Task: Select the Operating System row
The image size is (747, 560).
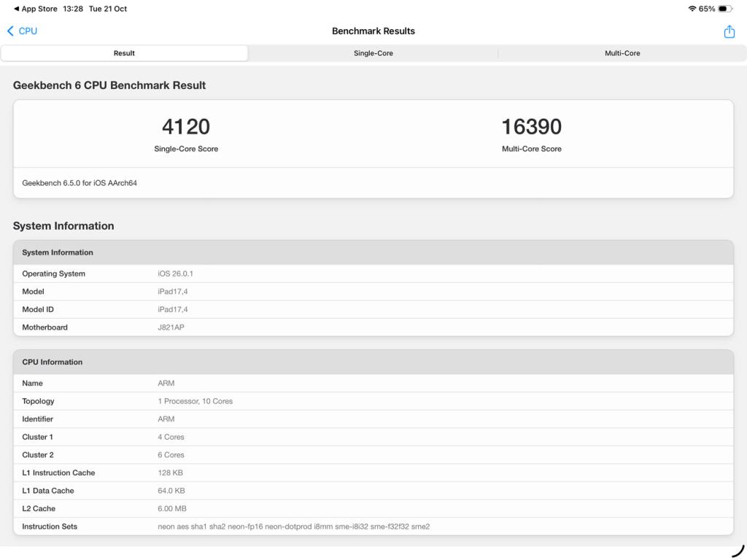Action: 373,274
